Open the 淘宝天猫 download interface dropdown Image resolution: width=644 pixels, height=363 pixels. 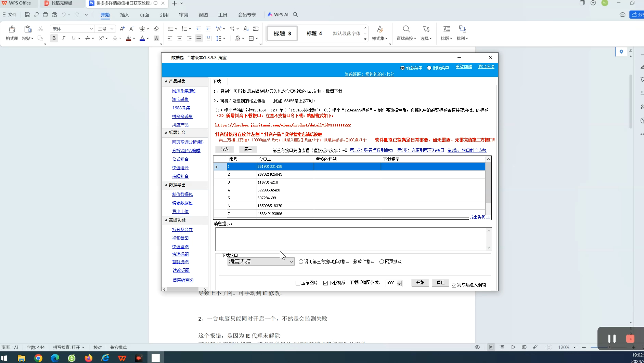point(261,261)
